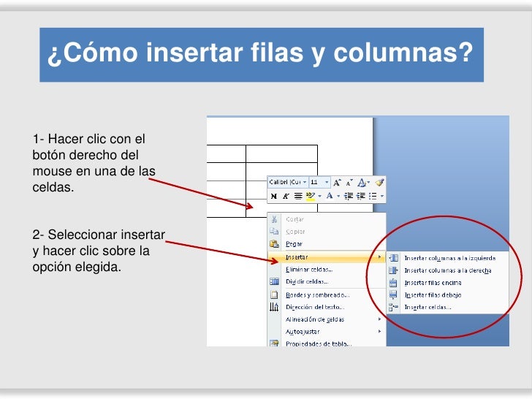This screenshot has height=399, width=532.
Task: Click the Insertar filas encima icon
Action: click(393, 283)
